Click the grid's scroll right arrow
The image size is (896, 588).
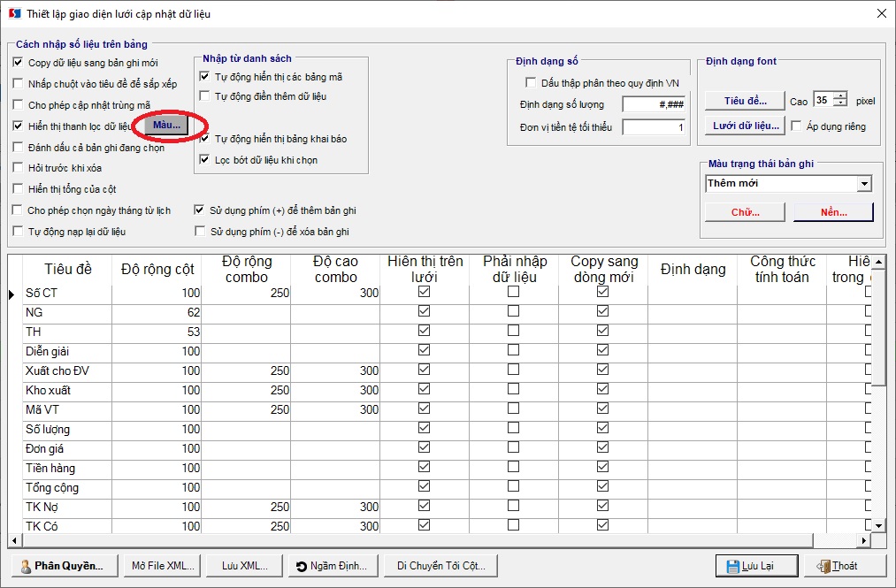[864, 540]
